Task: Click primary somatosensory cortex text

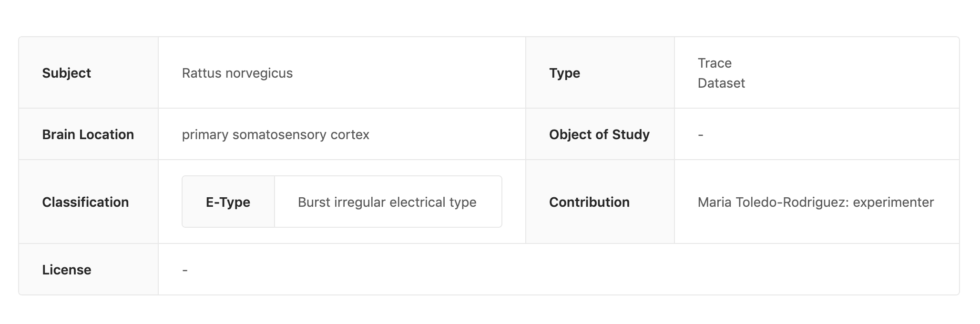Action: click(276, 134)
